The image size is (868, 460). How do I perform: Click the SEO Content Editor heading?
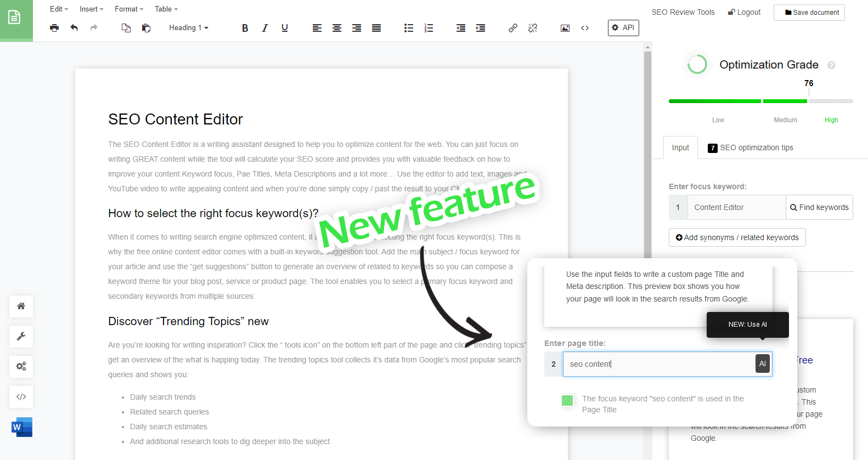click(176, 119)
